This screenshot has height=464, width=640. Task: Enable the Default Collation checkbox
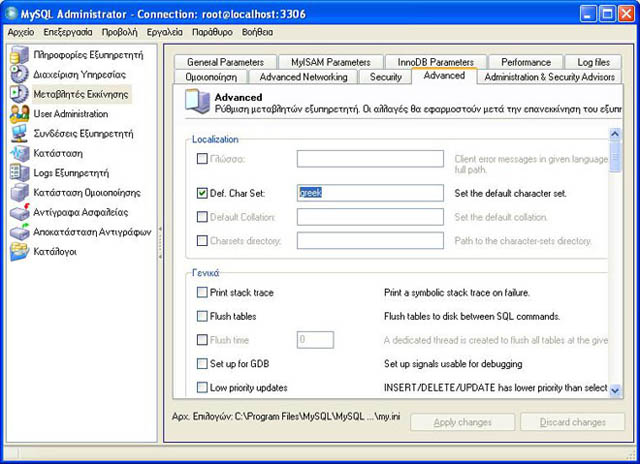pos(202,217)
